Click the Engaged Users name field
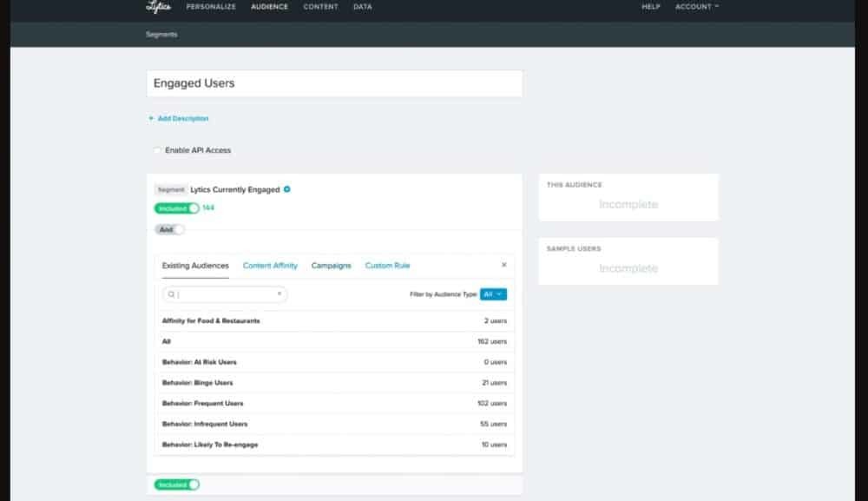Viewport: 868px width, 501px height. pyautogui.click(x=334, y=83)
